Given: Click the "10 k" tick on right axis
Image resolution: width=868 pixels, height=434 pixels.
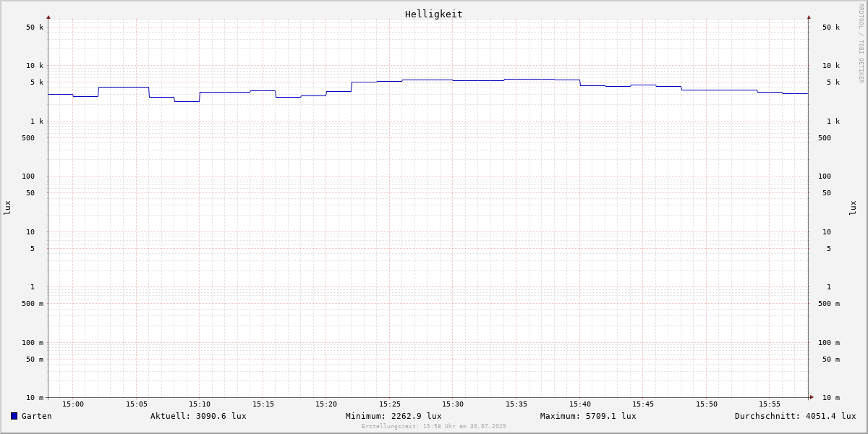Looking at the screenshot, I should (831, 66).
